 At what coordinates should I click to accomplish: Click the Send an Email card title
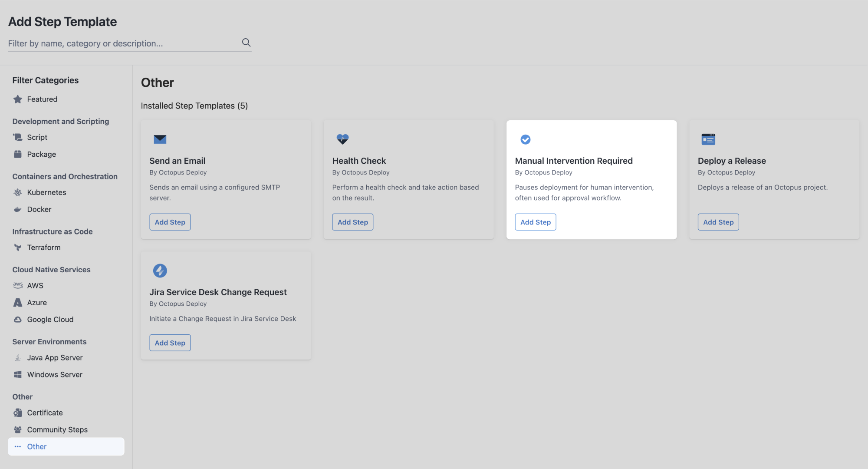click(178, 161)
